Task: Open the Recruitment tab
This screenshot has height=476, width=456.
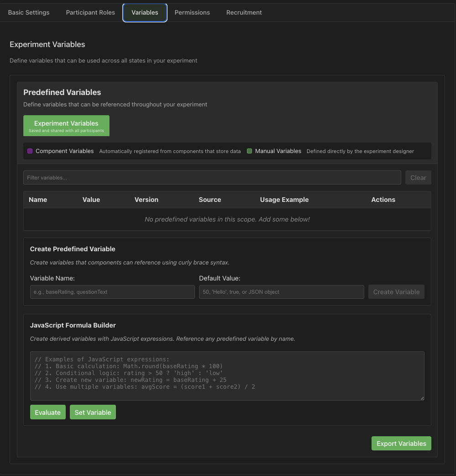Action: (x=244, y=12)
